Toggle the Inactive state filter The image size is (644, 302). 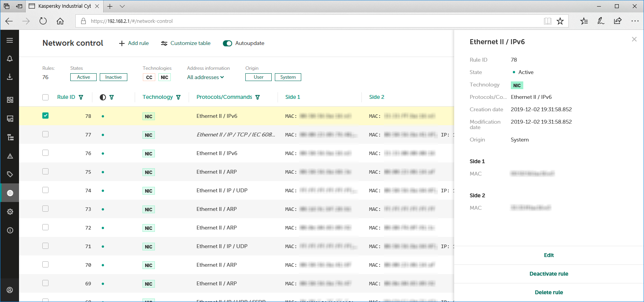pyautogui.click(x=113, y=77)
